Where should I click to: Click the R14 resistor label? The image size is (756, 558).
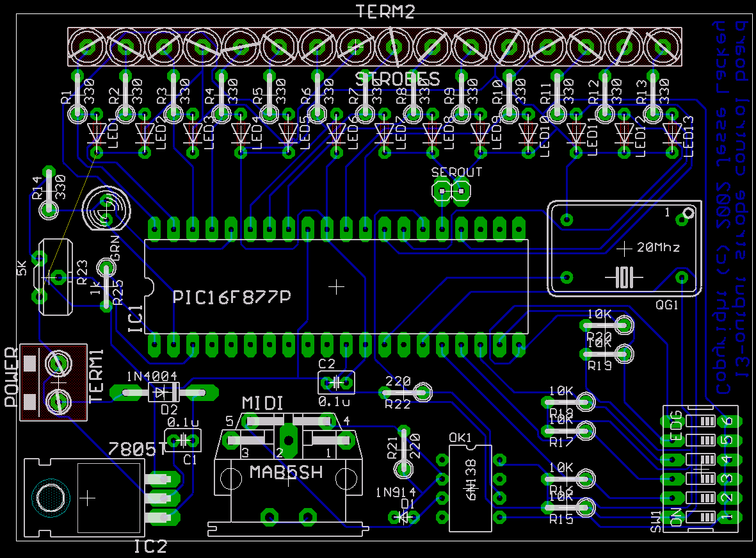[38, 188]
